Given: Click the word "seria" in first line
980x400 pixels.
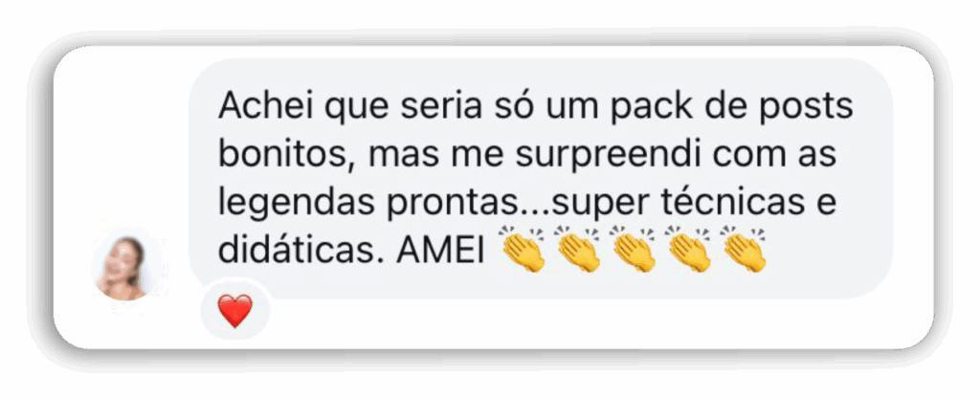Looking at the screenshot, I should click(x=441, y=106).
